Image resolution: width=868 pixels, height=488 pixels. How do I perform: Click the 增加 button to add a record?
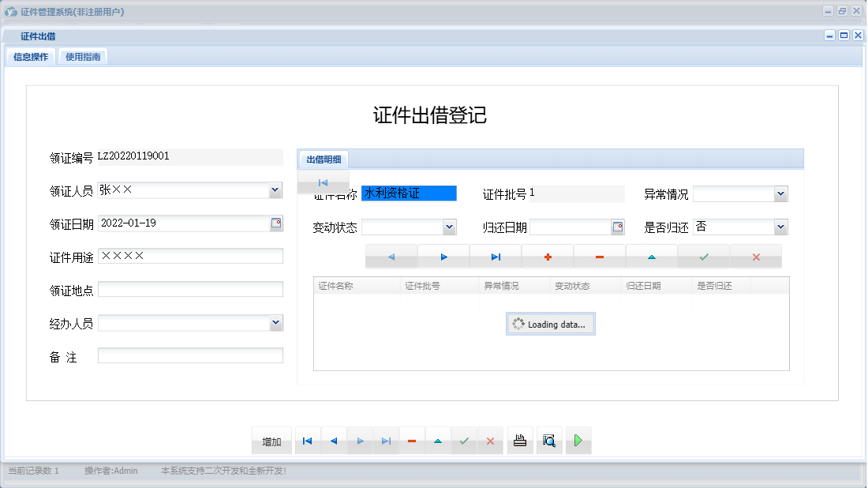pos(271,441)
